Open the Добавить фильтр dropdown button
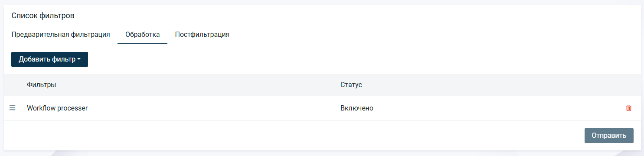The width and height of the screenshot is (644, 156). [x=49, y=59]
